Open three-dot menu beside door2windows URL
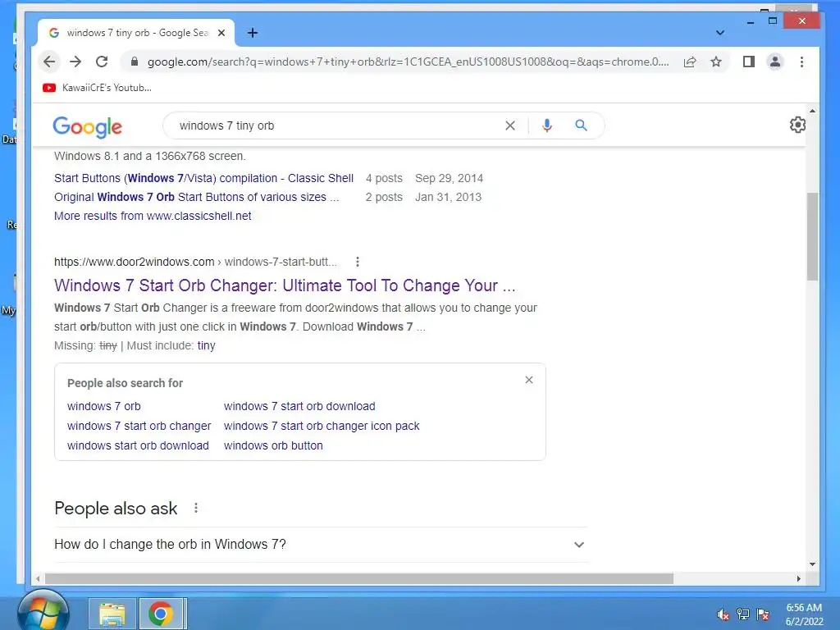The width and height of the screenshot is (840, 630). (358, 262)
